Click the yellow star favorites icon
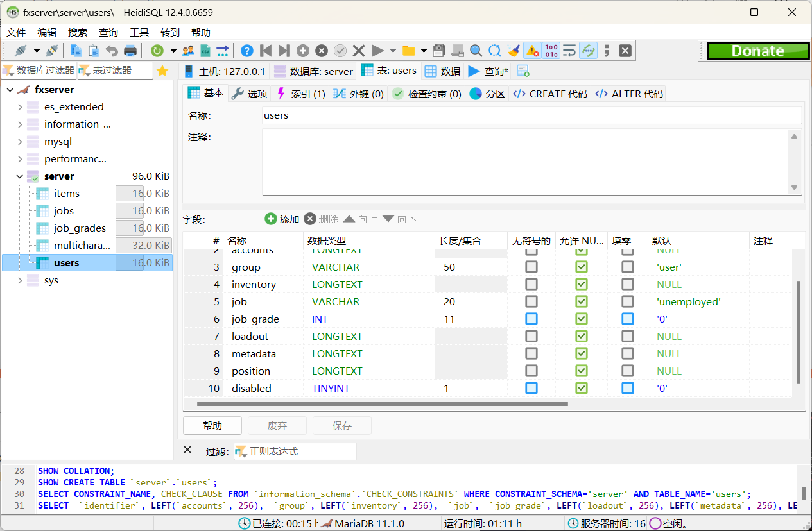Screen dimensions: 812x531 tap(162, 71)
